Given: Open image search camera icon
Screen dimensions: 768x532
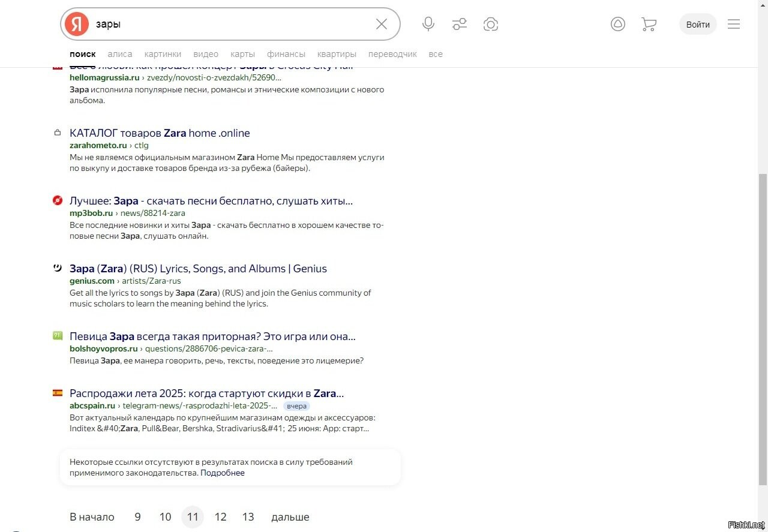Looking at the screenshot, I should 491,24.
